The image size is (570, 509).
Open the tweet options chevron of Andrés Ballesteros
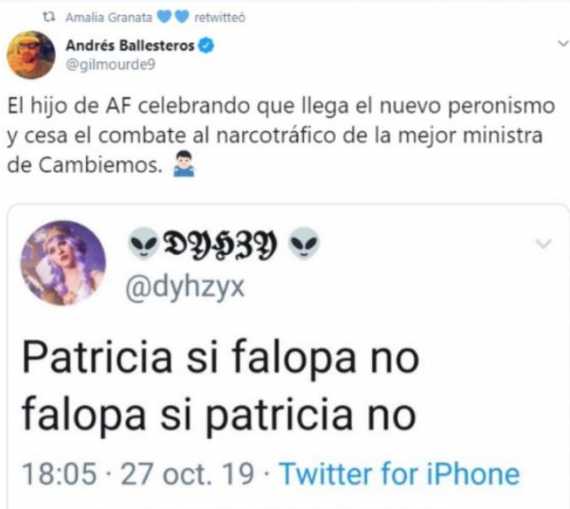pos(563,44)
